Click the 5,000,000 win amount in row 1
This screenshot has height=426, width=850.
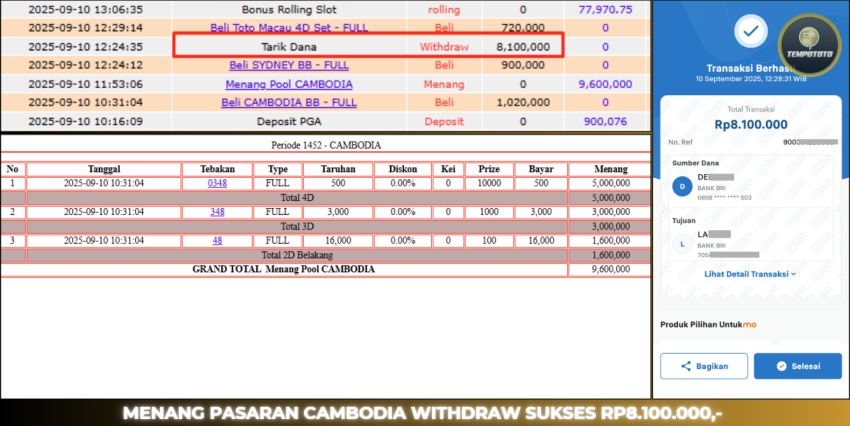coord(610,183)
